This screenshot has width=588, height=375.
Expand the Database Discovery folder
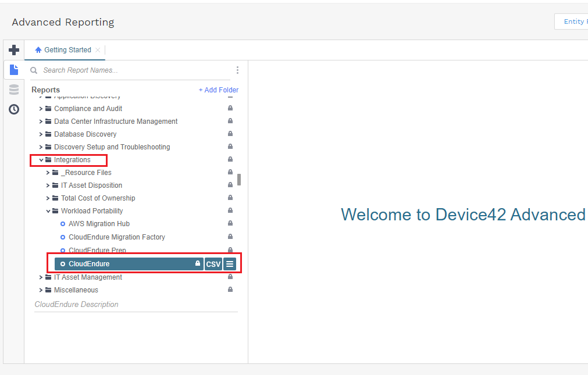pyautogui.click(x=41, y=134)
